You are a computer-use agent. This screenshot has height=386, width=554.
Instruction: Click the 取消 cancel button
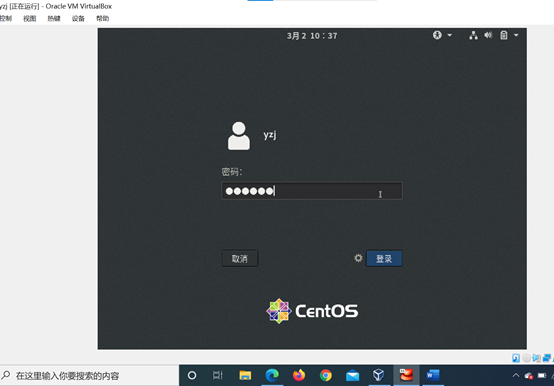240,259
